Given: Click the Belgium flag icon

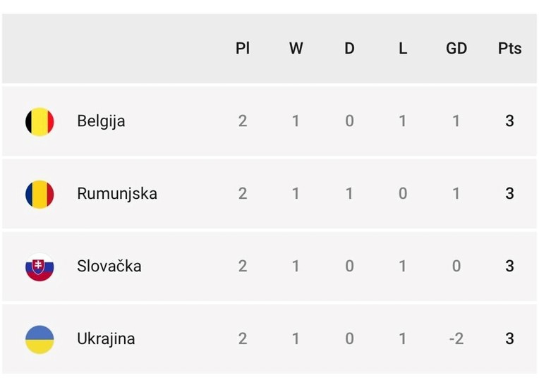Looking at the screenshot, I should click(40, 121).
